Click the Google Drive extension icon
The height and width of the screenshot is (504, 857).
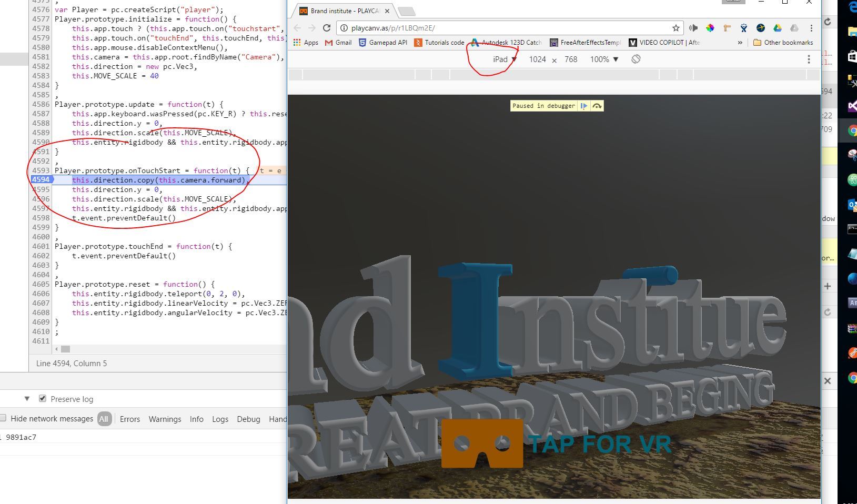tap(778, 28)
